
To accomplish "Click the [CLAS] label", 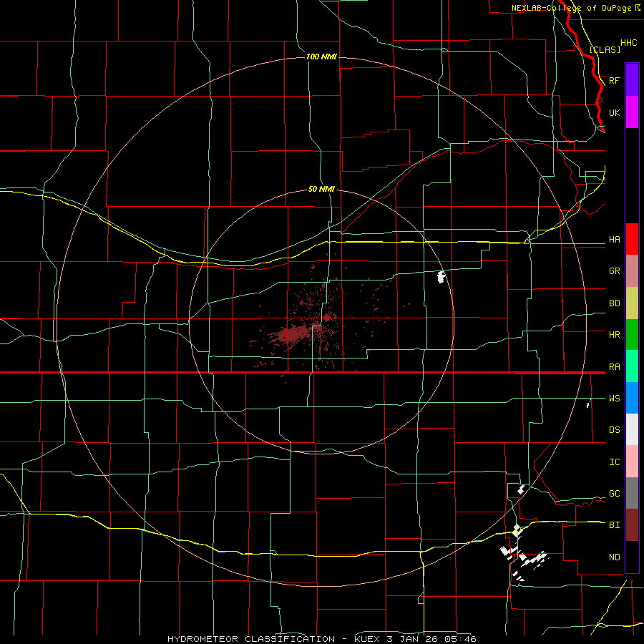I will 605,49.
